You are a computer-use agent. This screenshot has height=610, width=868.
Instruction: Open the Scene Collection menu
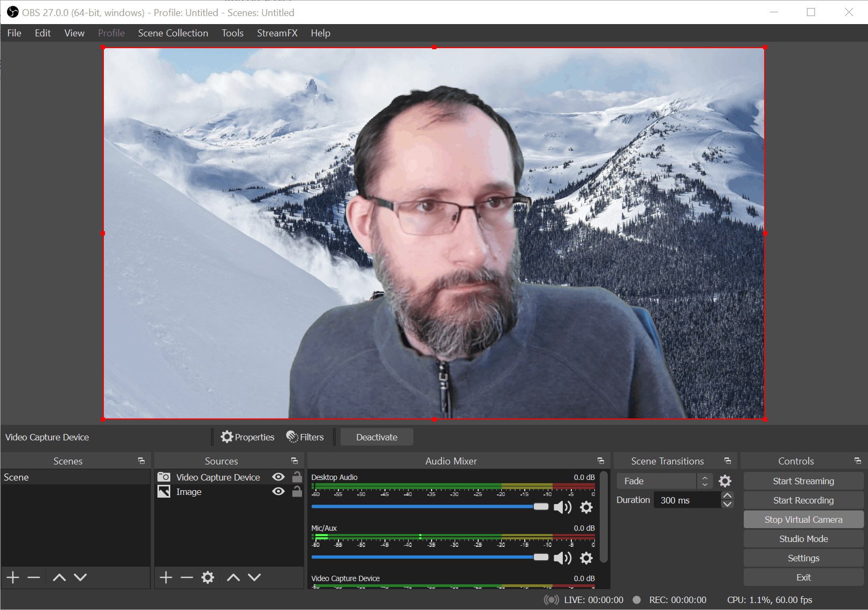tap(173, 33)
